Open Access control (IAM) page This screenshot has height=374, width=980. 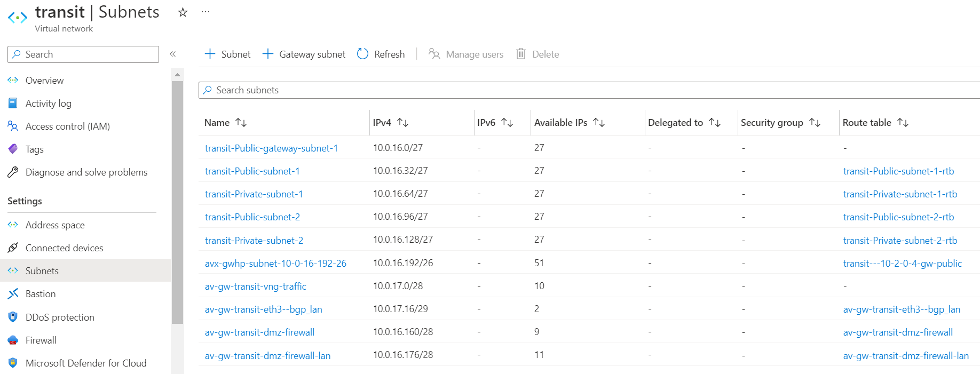[x=67, y=126]
